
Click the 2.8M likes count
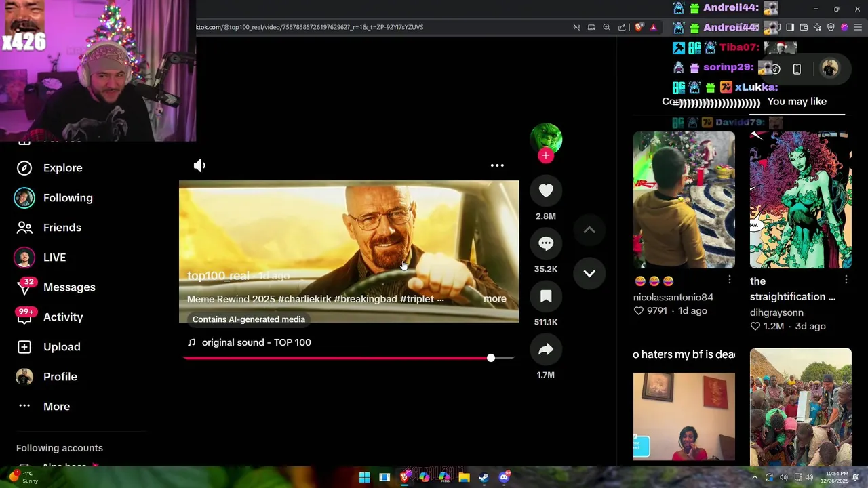[546, 216]
